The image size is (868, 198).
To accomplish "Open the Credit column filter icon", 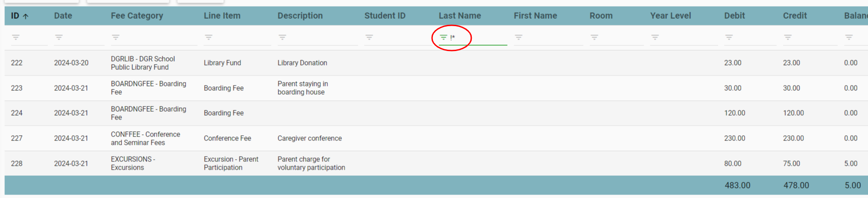I will (788, 38).
